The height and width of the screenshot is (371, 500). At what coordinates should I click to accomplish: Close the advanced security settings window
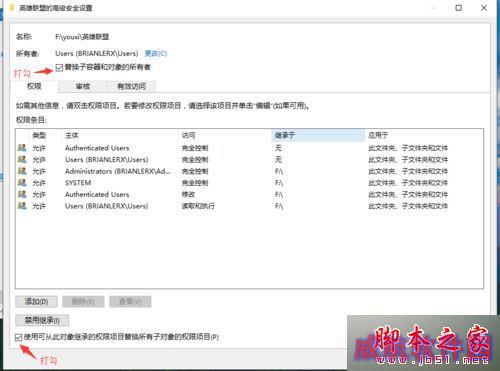(x=484, y=8)
